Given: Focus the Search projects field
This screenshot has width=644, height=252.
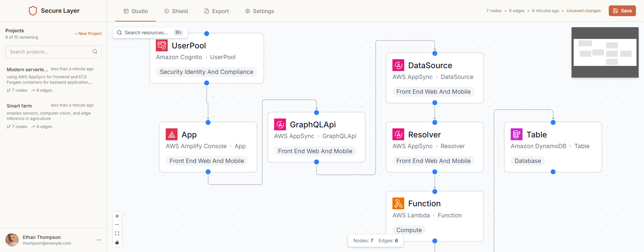Looking at the screenshot, I should [x=53, y=52].
